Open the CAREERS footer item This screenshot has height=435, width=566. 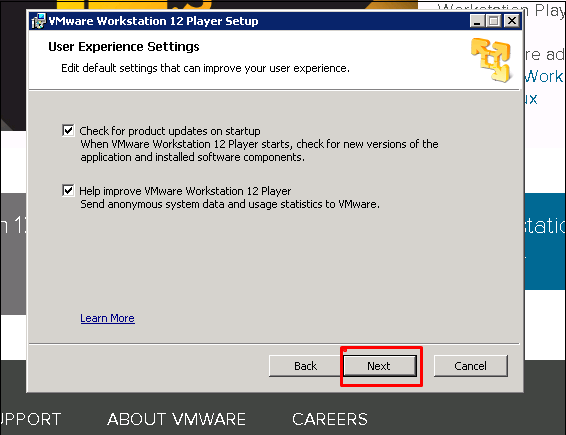point(330,419)
